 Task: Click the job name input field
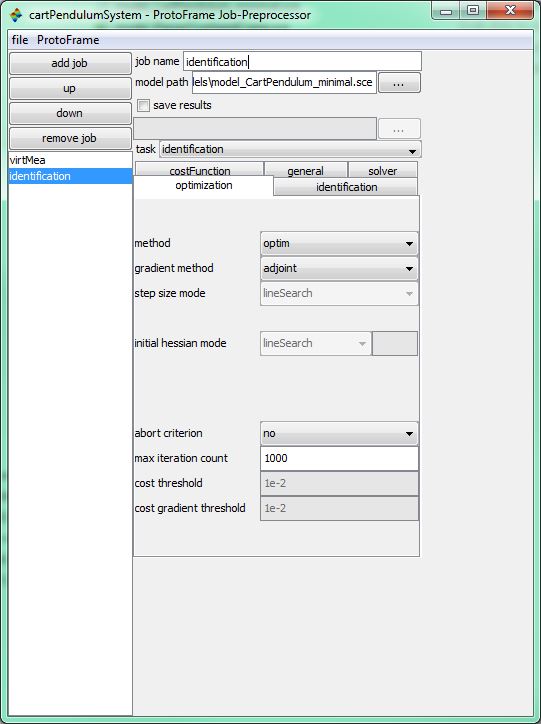click(x=302, y=61)
